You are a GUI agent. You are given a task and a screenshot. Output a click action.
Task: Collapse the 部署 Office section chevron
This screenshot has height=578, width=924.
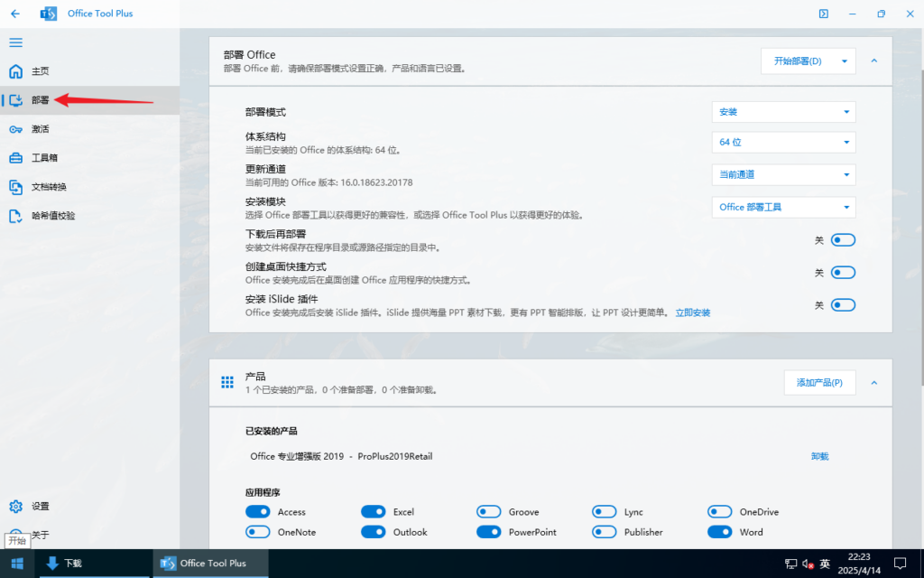tap(873, 61)
